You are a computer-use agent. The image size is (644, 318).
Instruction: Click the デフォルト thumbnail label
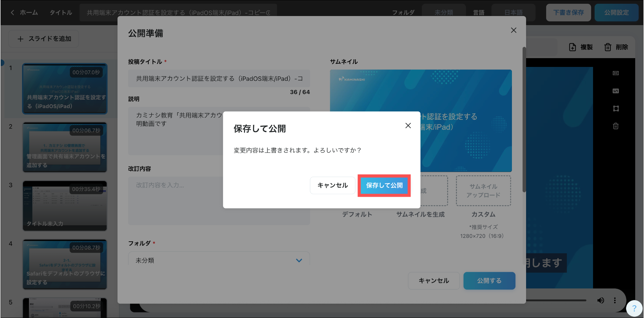click(x=357, y=214)
